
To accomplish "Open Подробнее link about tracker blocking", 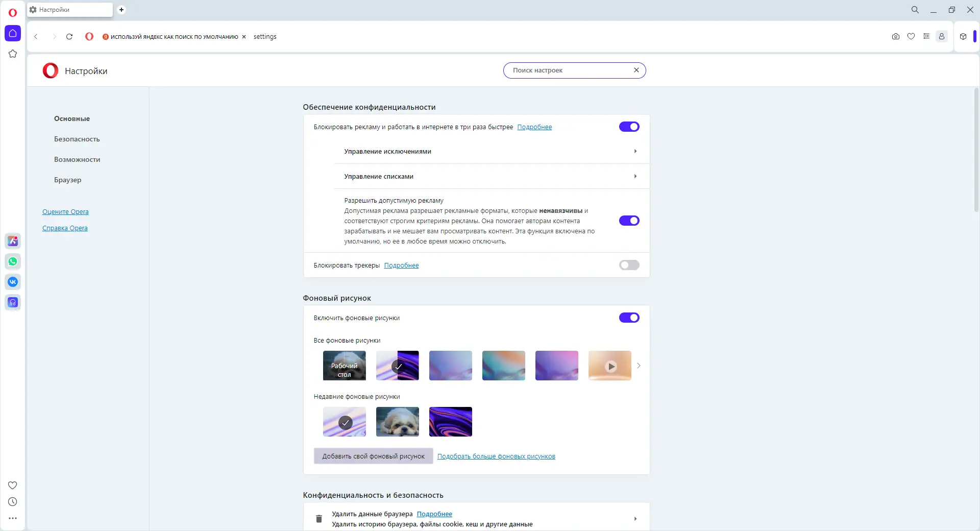I will (401, 265).
